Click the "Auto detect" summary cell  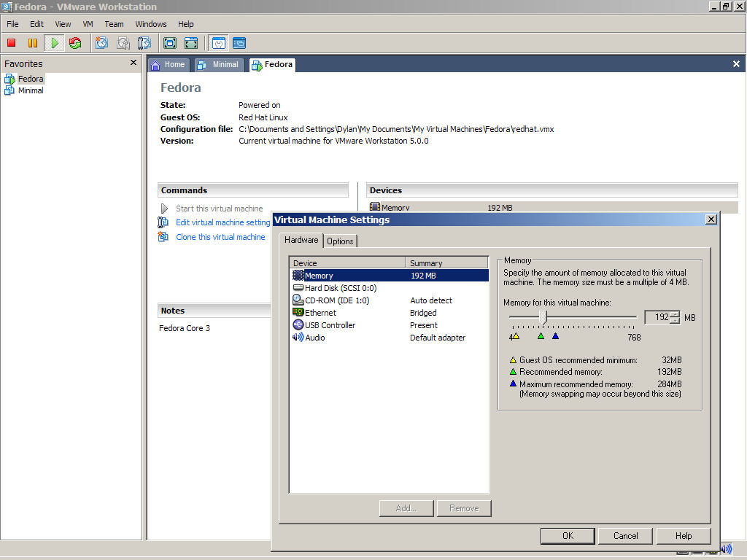(431, 300)
